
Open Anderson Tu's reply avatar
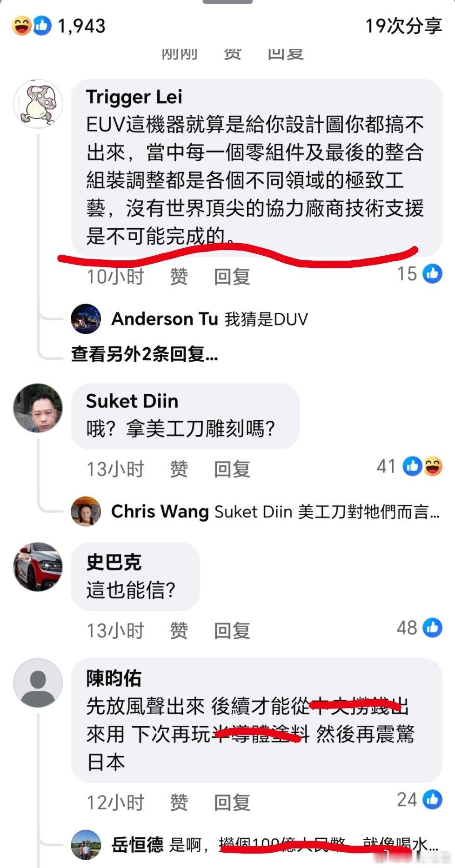click(86, 319)
